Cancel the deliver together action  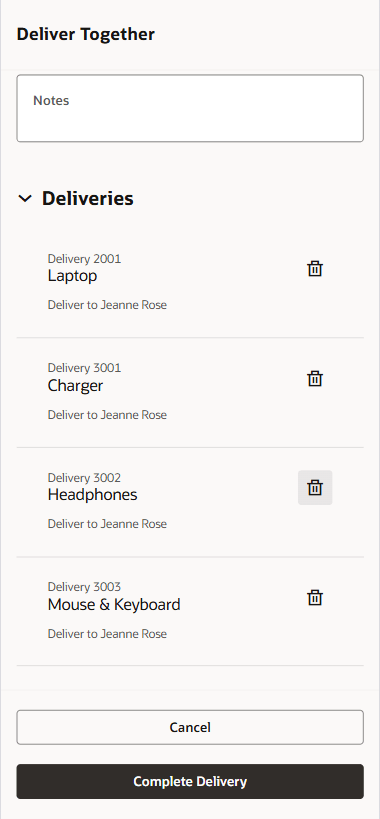(190, 727)
